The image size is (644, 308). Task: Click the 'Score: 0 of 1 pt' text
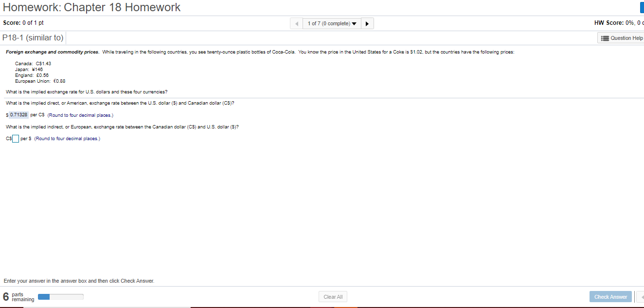tap(23, 23)
